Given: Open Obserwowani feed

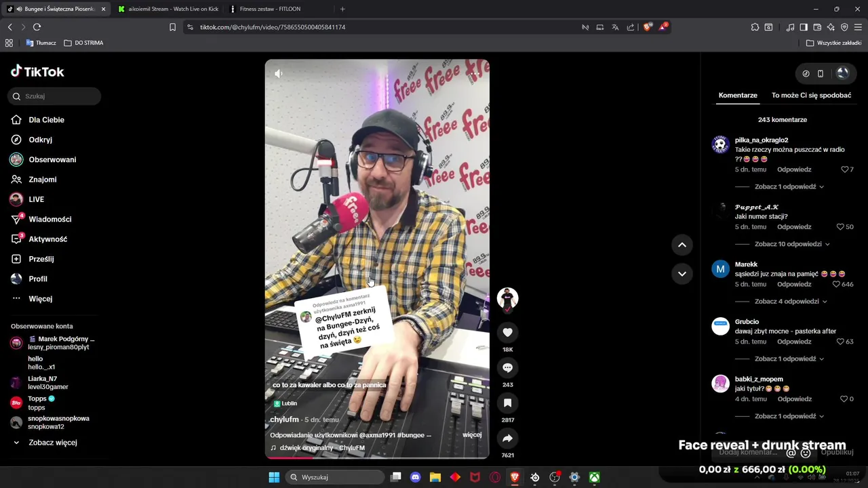Looking at the screenshot, I should [x=52, y=160].
